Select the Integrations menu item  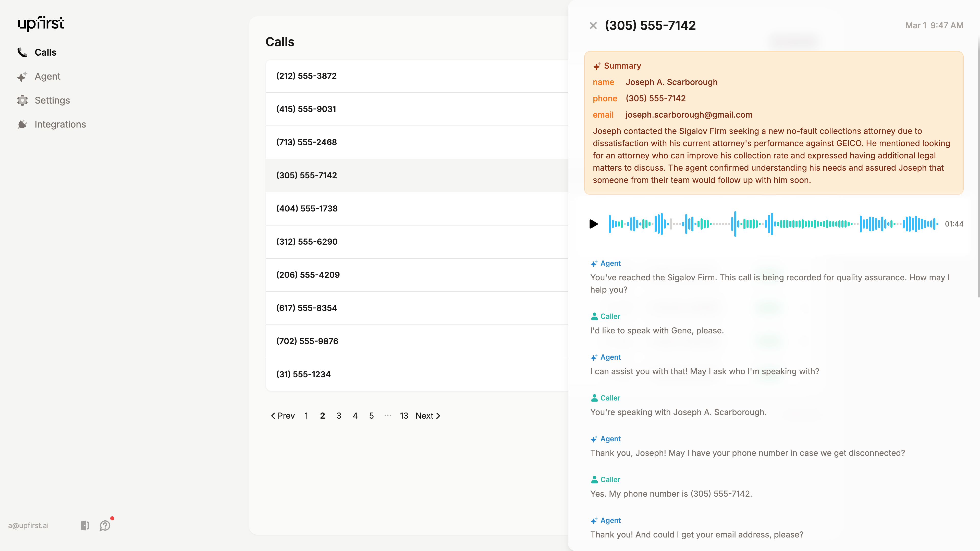60,124
